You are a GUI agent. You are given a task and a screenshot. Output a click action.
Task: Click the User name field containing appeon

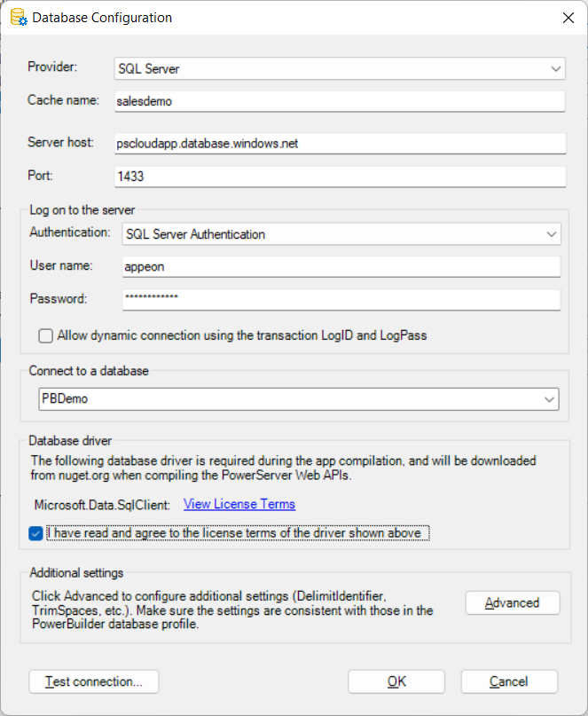(x=341, y=266)
